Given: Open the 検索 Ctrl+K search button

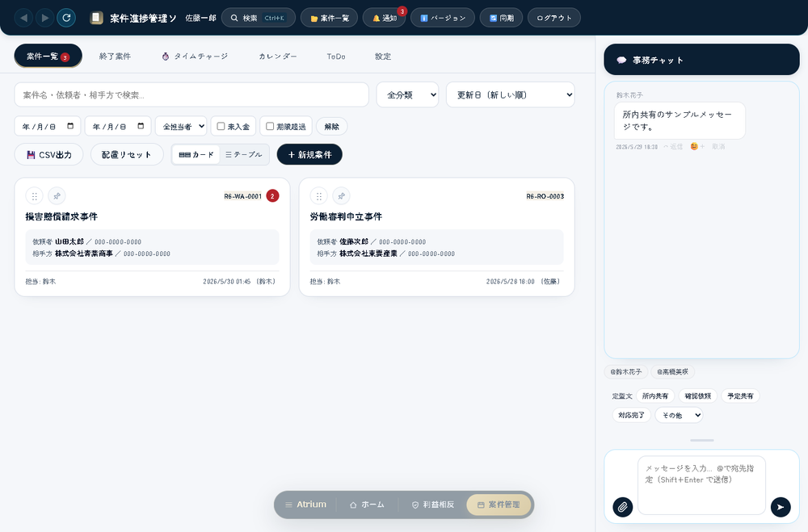Looking at the screenshot, I should 259,18.
